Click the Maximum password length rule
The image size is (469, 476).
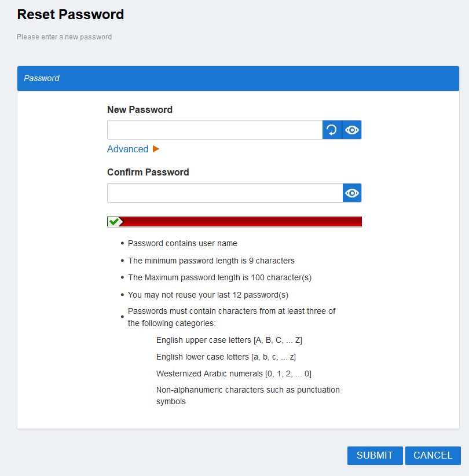pos(219,277)
